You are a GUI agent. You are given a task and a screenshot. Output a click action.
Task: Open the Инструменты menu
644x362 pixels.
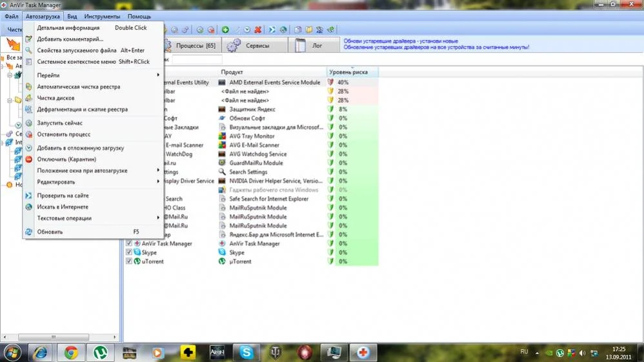102,16
